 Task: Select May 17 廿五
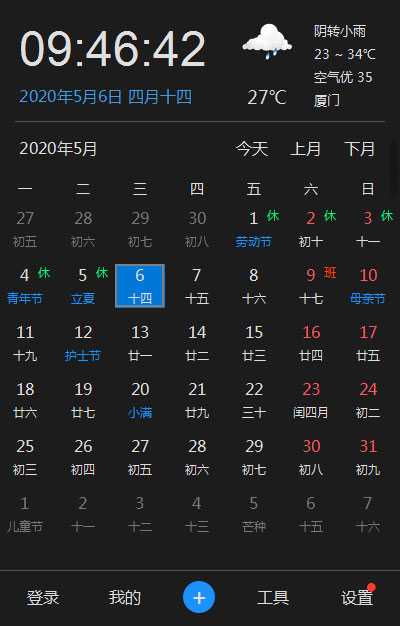[368, 343]
